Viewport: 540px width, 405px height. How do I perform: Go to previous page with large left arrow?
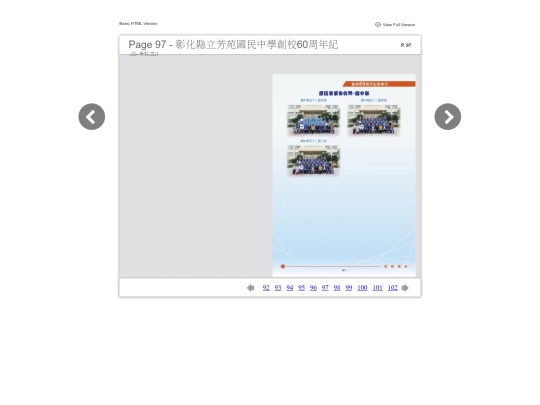(x=92, y=117)
